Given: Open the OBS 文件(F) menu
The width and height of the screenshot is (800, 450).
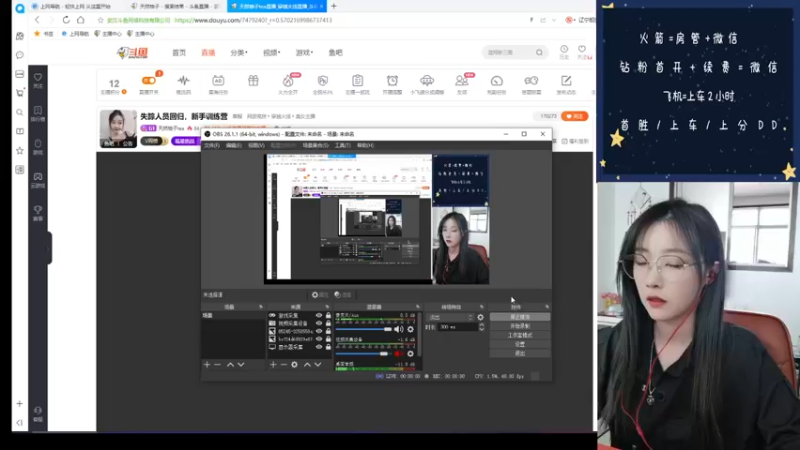Looking at the screenshot, I should (212, 145).
